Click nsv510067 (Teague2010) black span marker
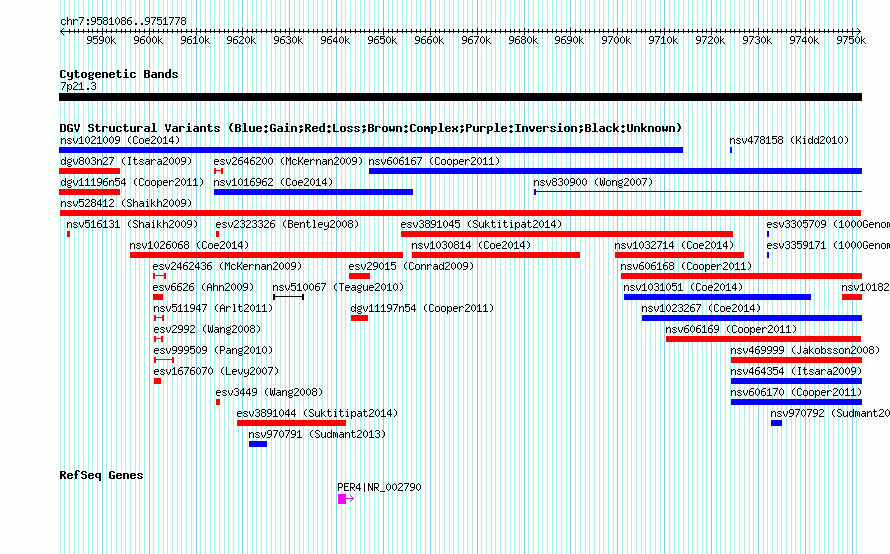This screenshot has height=554, width=890. pos(288,297)
